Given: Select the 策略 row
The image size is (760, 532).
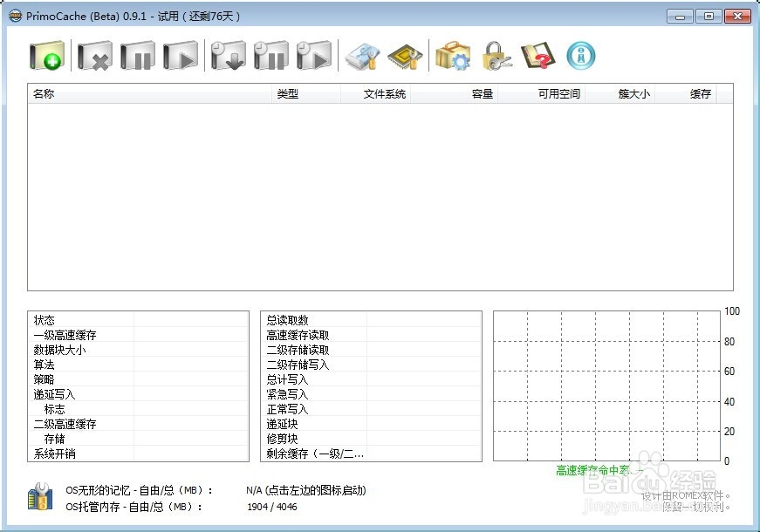Looking at the screenshot, I should (138, 379).
